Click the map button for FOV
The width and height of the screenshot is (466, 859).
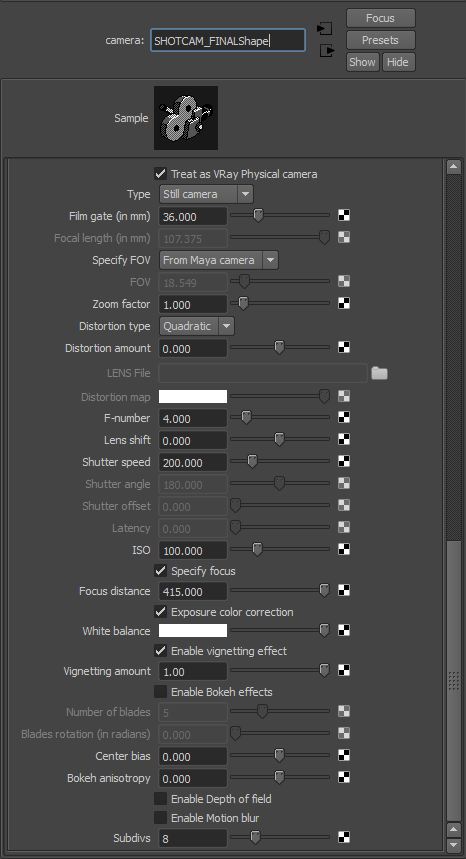point(344,282)
